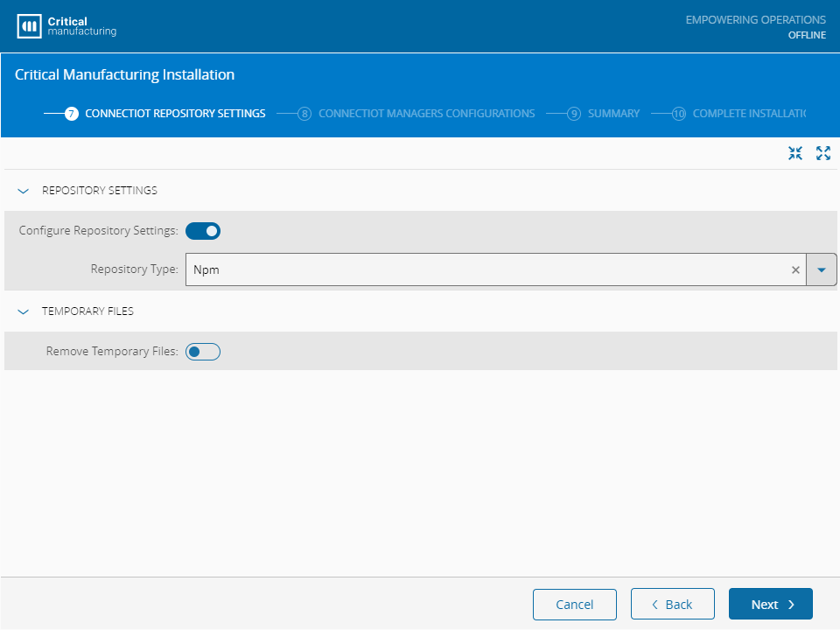Disable Configure Repository Settings toggle

203,231
